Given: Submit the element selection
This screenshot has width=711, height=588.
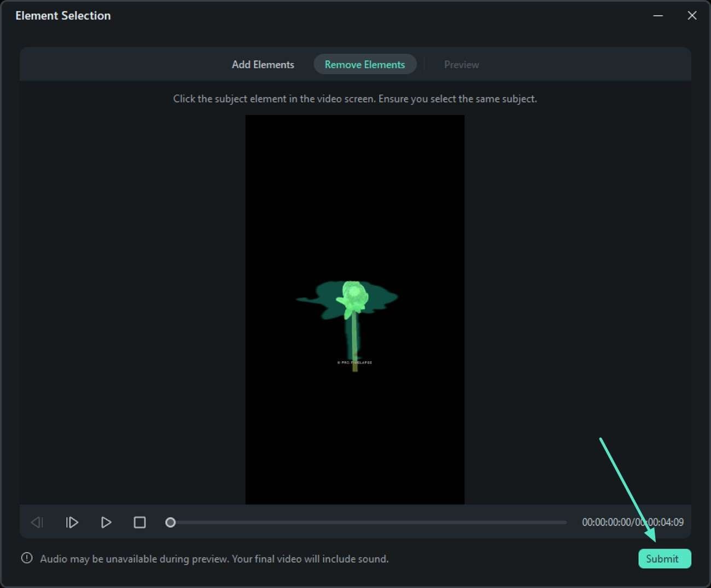Looking at the screenshot, I should pyautogui.click(x=665, y=558).
